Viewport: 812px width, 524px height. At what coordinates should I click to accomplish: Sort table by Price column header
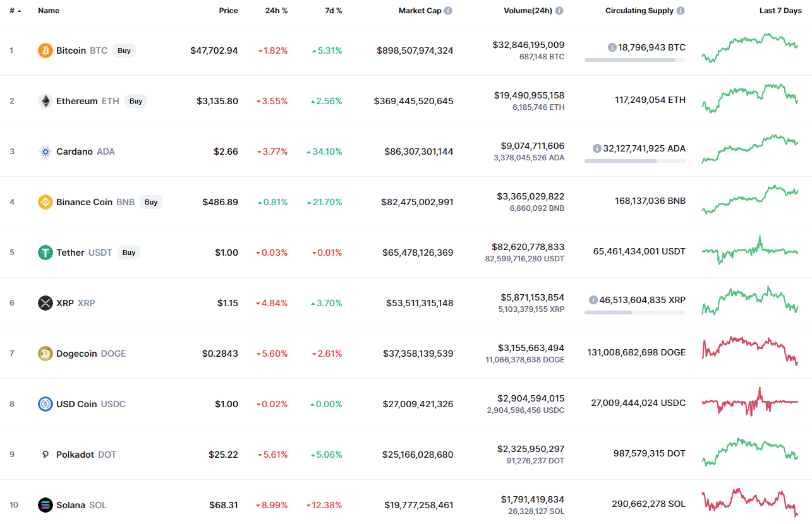(x=228, y=11)
